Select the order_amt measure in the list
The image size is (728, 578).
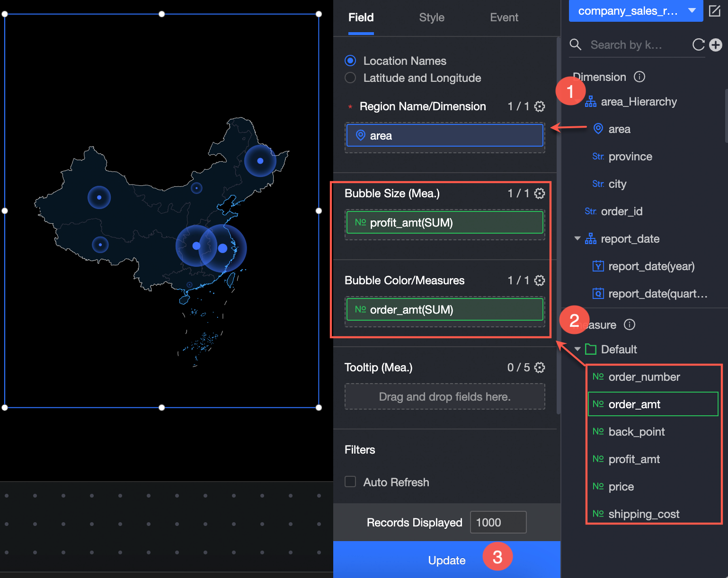pos(653,404)
